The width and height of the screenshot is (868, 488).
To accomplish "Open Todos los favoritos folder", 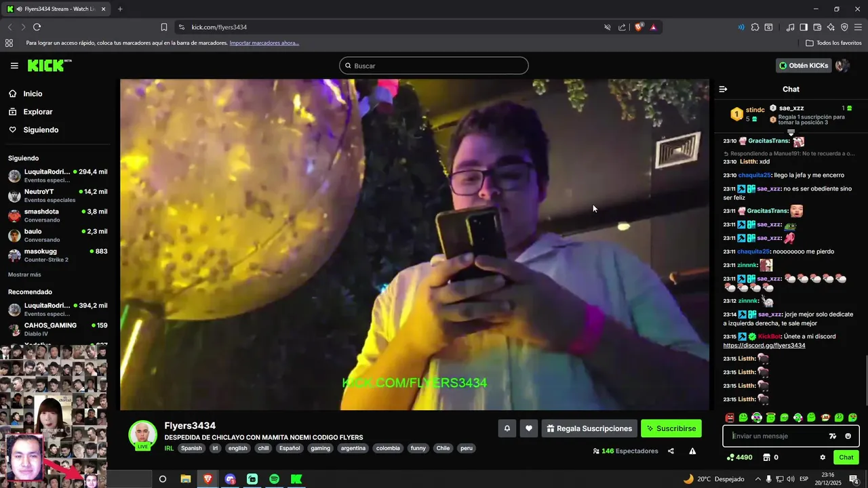I will (833, 43).
